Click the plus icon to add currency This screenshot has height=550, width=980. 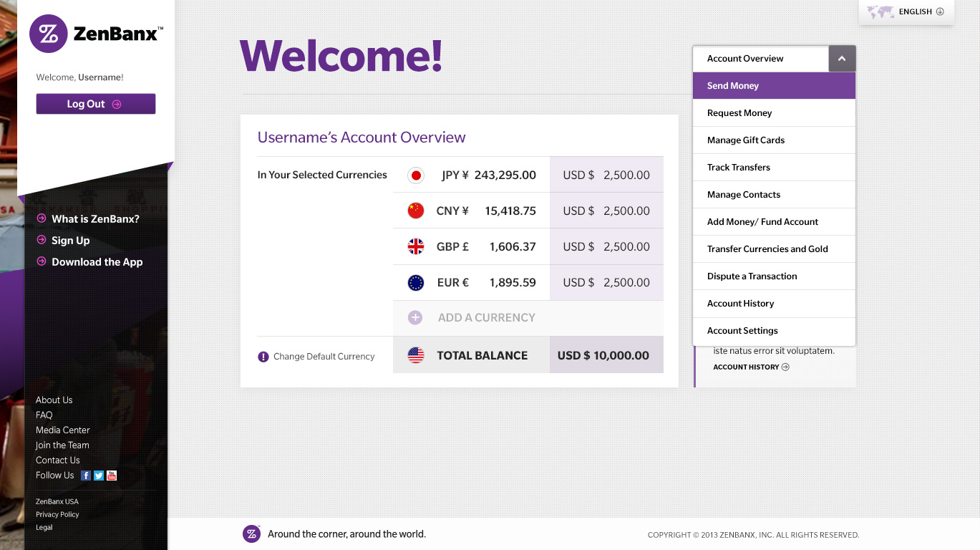click(x=415, y=318)
